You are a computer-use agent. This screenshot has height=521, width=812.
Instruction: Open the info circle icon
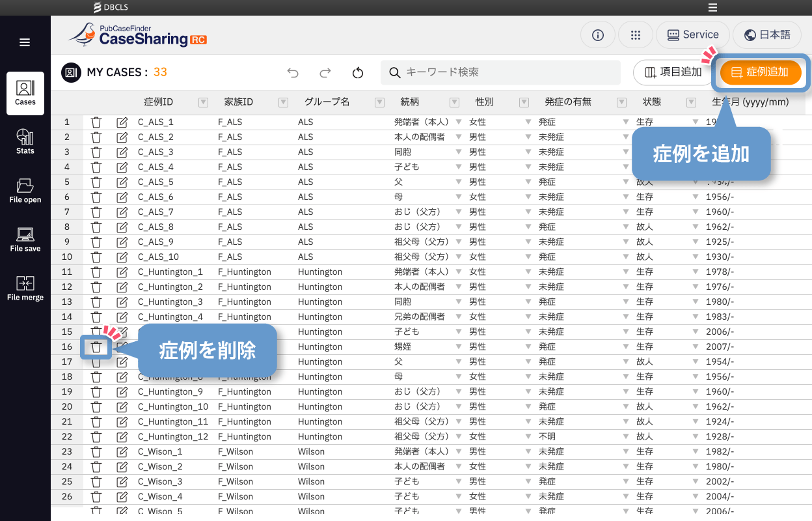point(598,35)
